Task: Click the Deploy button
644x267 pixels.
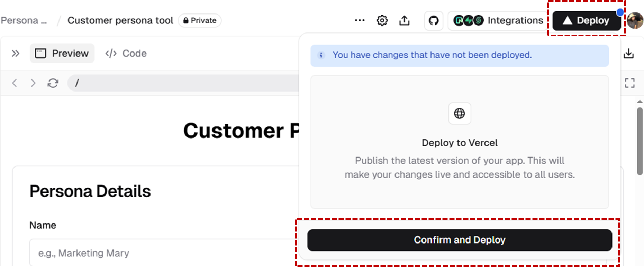Action: (x=587, y=21)
